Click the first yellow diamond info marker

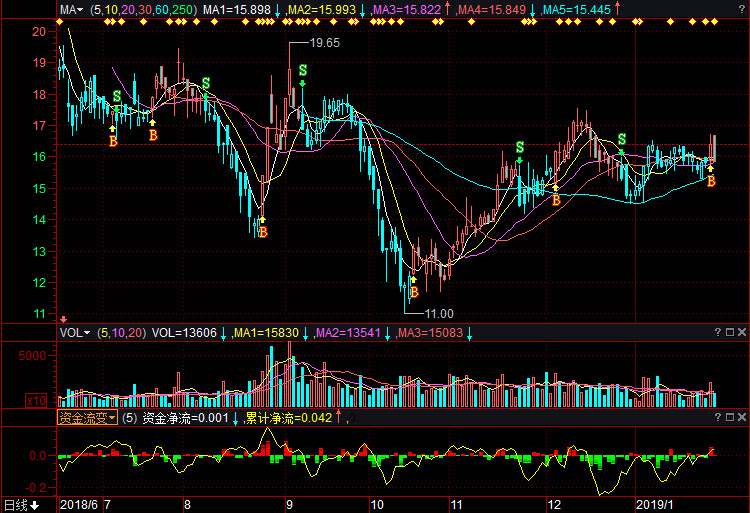tap(59, 22)
